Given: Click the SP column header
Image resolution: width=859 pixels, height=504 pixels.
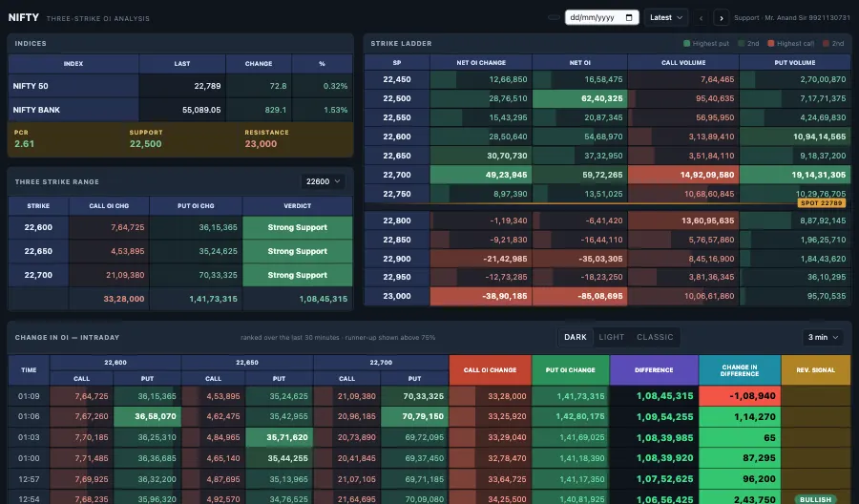Looking at the screenshot, I should click(397, 62).
